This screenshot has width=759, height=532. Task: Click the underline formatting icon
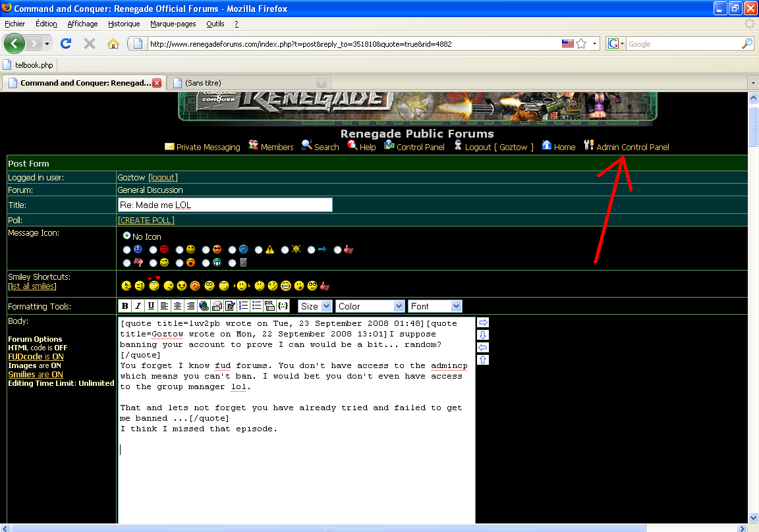pos(151,306)
